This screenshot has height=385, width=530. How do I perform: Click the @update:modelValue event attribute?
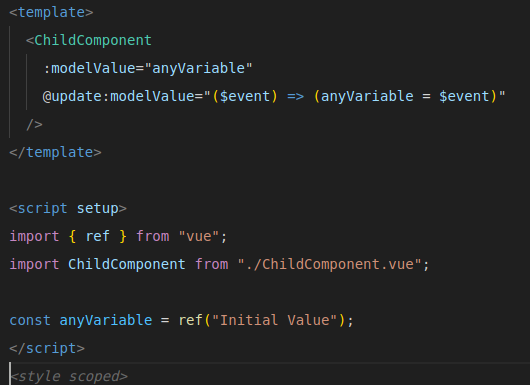[x=118, y=97]
